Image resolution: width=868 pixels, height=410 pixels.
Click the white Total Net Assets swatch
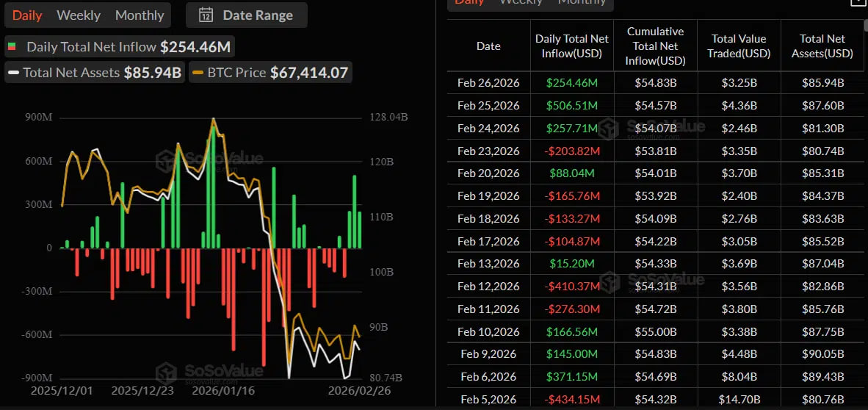pyautogui.click(x=14, y=73)
